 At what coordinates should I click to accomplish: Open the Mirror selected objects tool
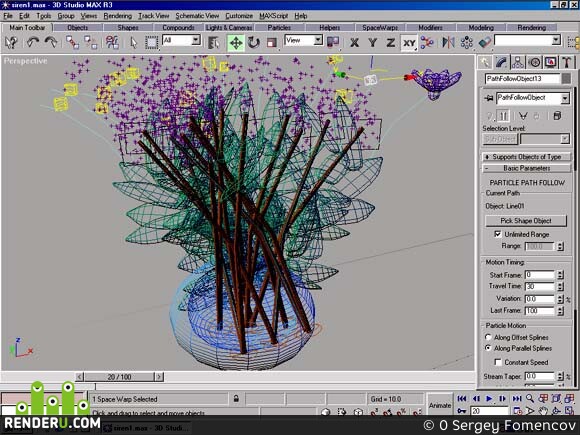pos(448,43)
